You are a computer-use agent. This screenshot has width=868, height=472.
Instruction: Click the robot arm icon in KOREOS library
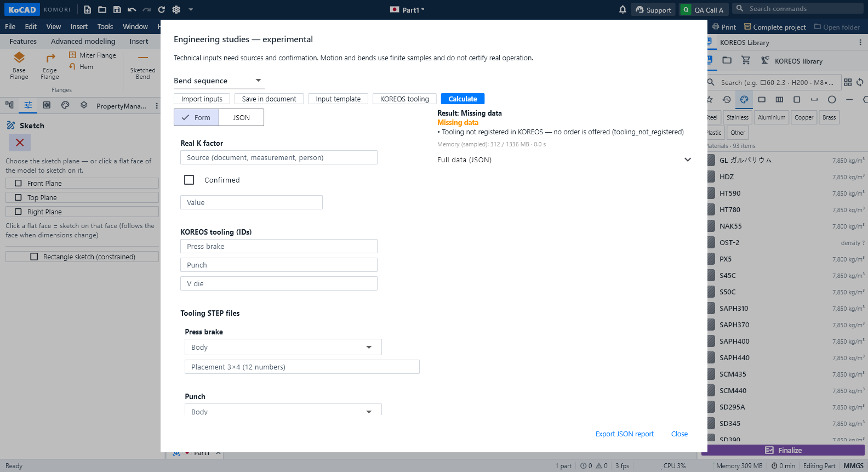765,60
